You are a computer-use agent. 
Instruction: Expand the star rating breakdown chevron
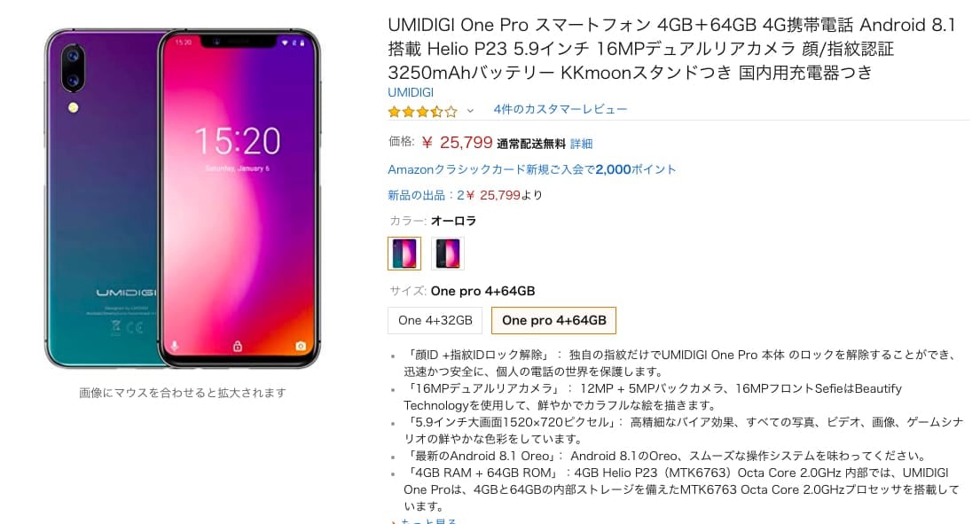point(470,111)
